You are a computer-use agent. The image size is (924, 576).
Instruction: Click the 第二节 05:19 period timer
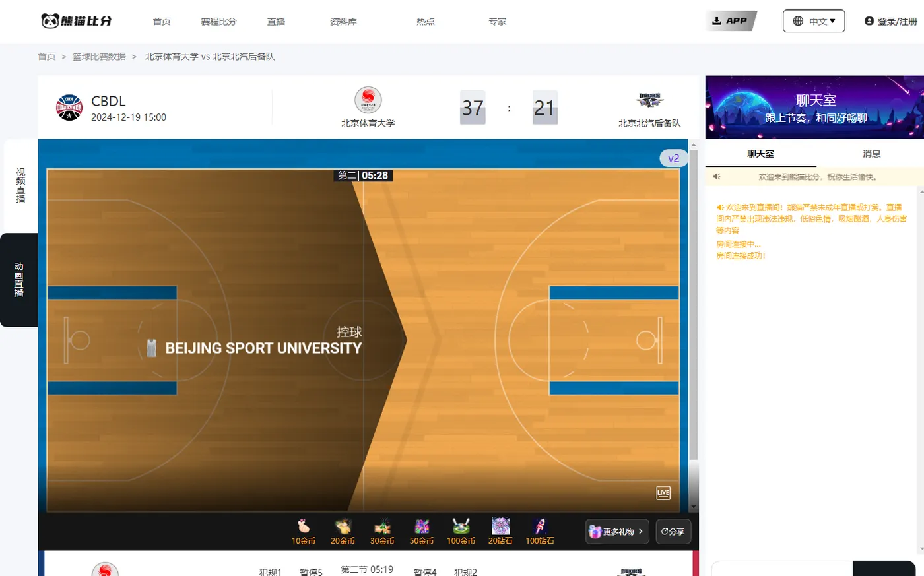(367, 569)
